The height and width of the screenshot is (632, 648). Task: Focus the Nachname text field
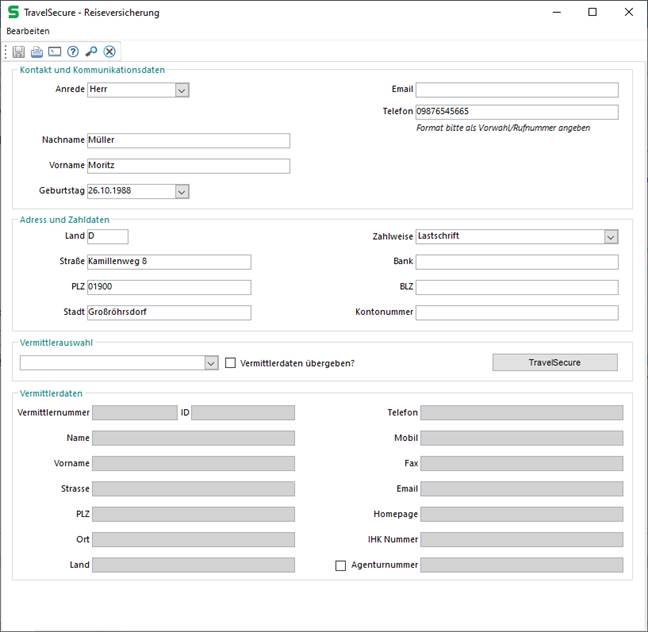point(188,141)
